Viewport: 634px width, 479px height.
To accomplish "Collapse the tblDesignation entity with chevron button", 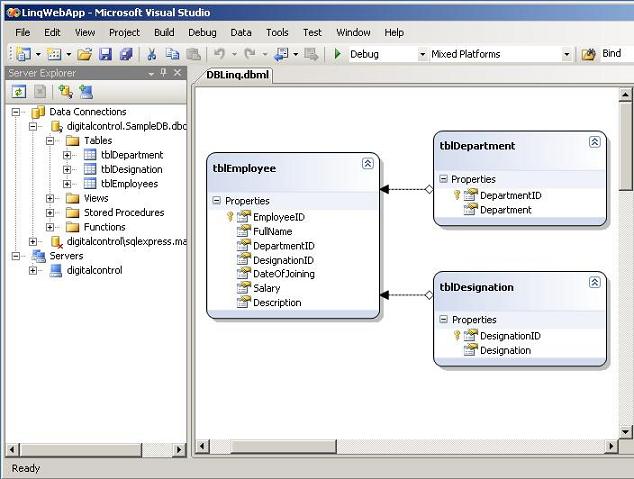I will click(594, 282).
